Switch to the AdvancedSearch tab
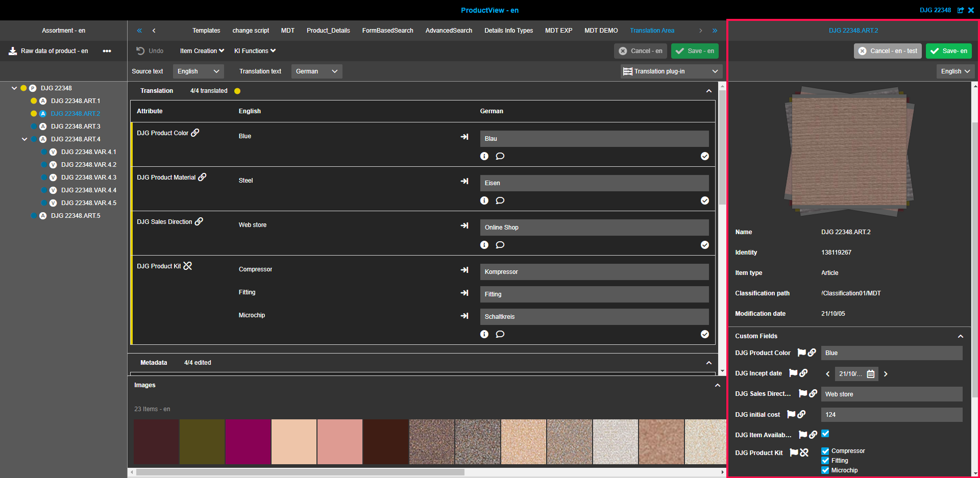980x478 pixels. (x=449, y=31)
